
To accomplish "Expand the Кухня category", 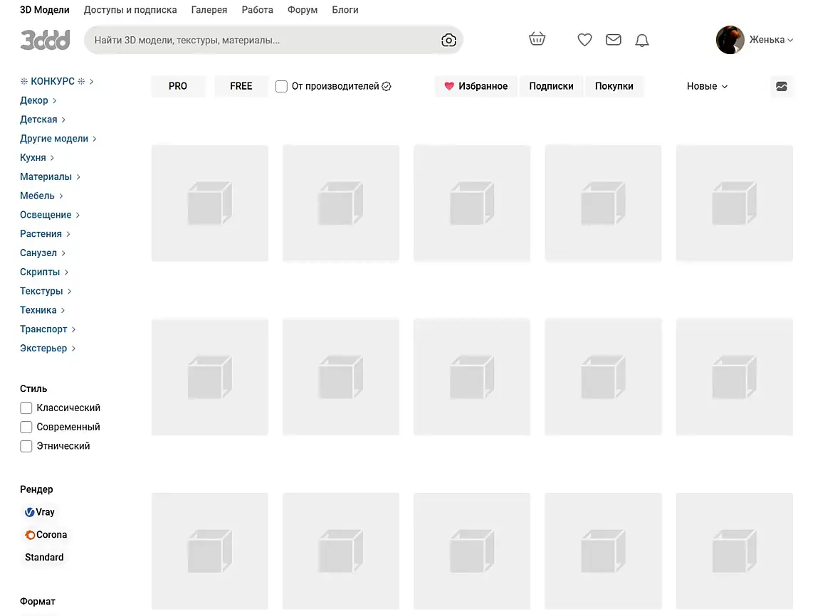I will pyautogui.click(x=37, y=157).
